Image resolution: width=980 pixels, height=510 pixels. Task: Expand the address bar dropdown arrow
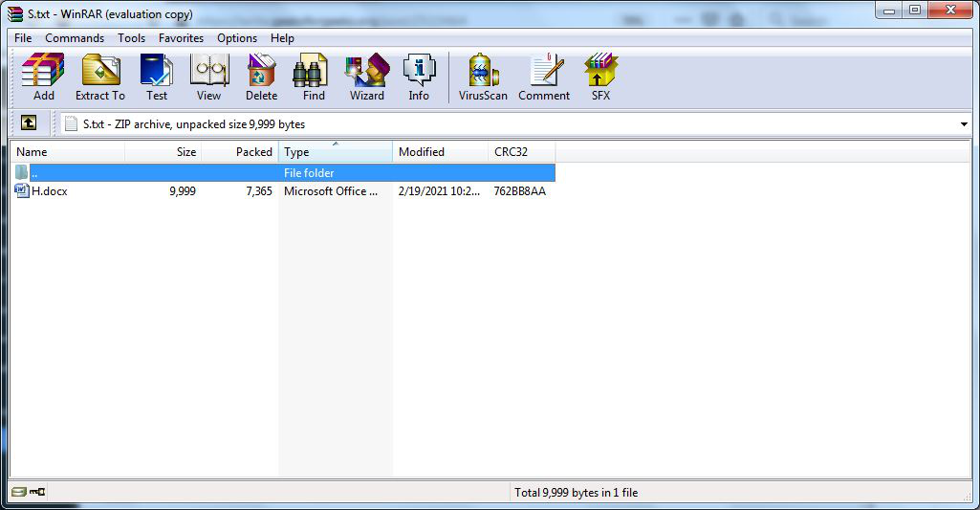tap(964, 123)
